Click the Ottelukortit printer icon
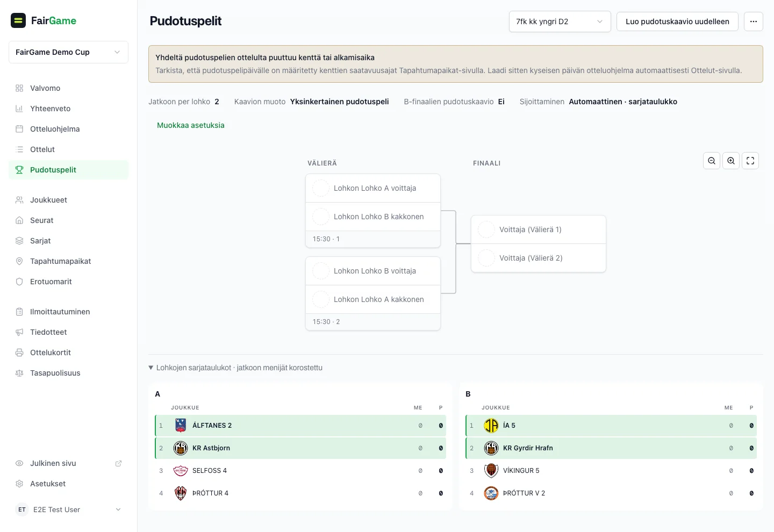The image size is (774, 532). pos(19,353)
